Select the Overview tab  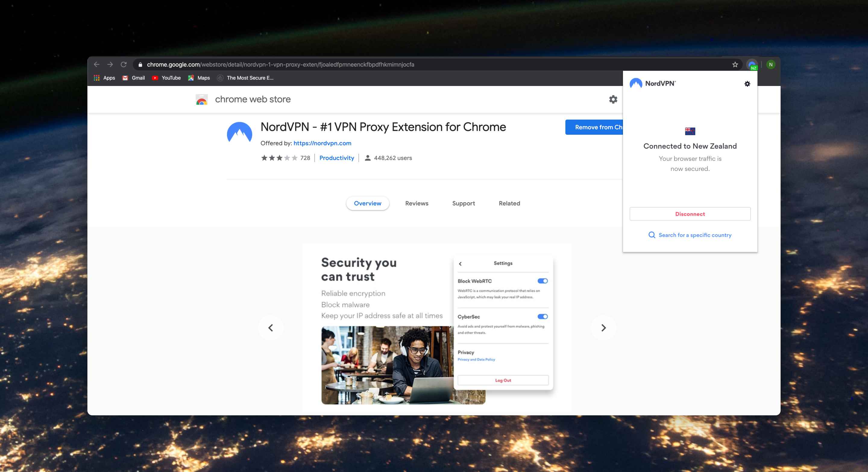[x=367, y=203]
